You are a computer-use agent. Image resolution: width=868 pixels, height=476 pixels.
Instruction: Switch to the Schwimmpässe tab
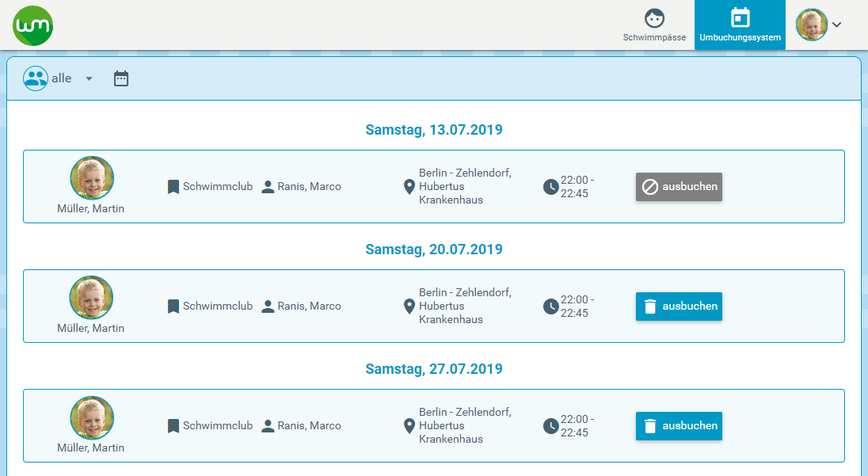654,25
